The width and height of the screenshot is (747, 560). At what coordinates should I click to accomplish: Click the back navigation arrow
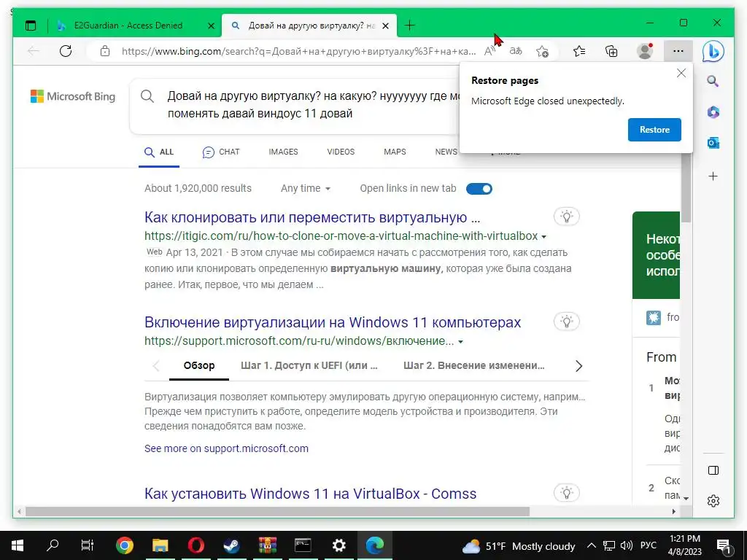34,51
